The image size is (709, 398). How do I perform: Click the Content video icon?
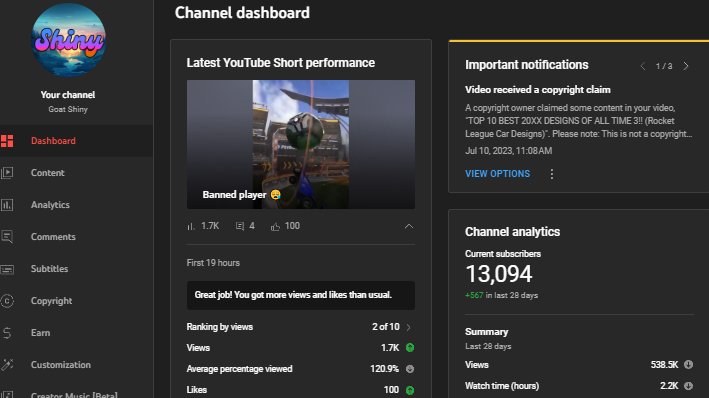7,173
